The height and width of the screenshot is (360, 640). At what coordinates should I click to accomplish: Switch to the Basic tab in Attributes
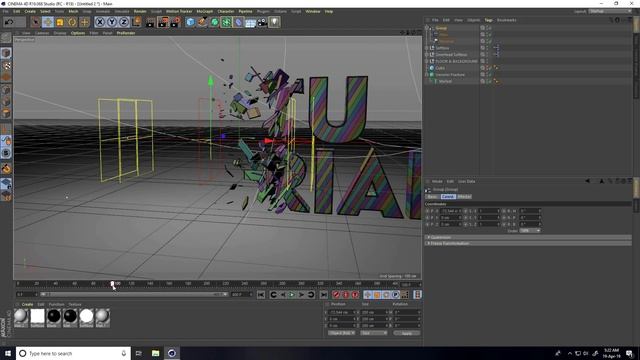point(432,197)
